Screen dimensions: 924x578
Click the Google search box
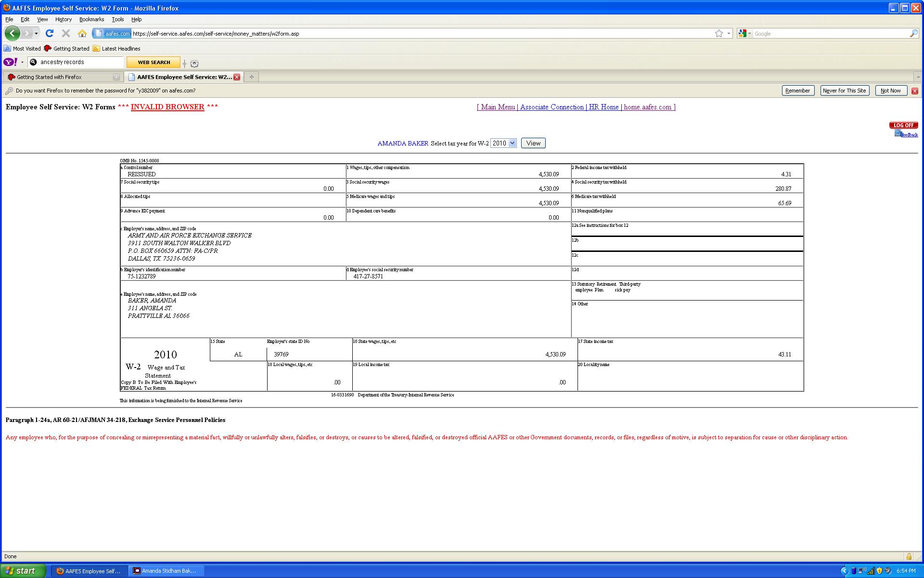pos(831,34)
